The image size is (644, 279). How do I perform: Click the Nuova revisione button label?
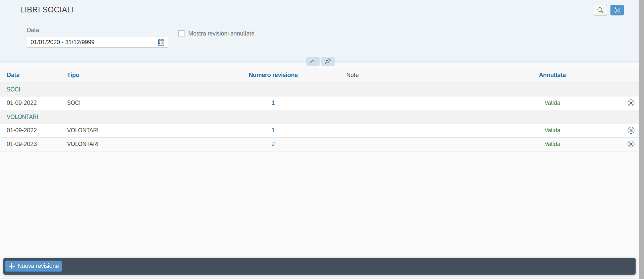[x=38, y=266]
